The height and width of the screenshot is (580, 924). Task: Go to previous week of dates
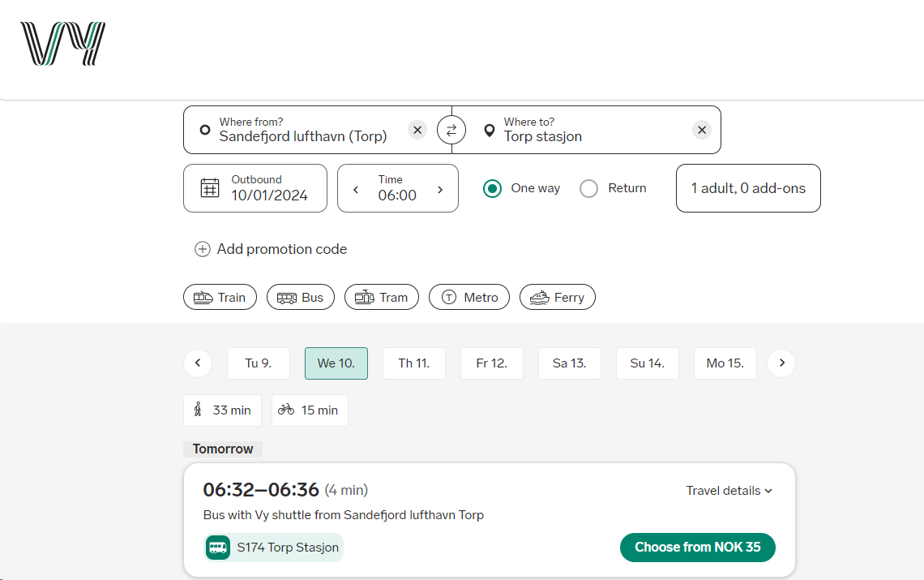point(198,363)
